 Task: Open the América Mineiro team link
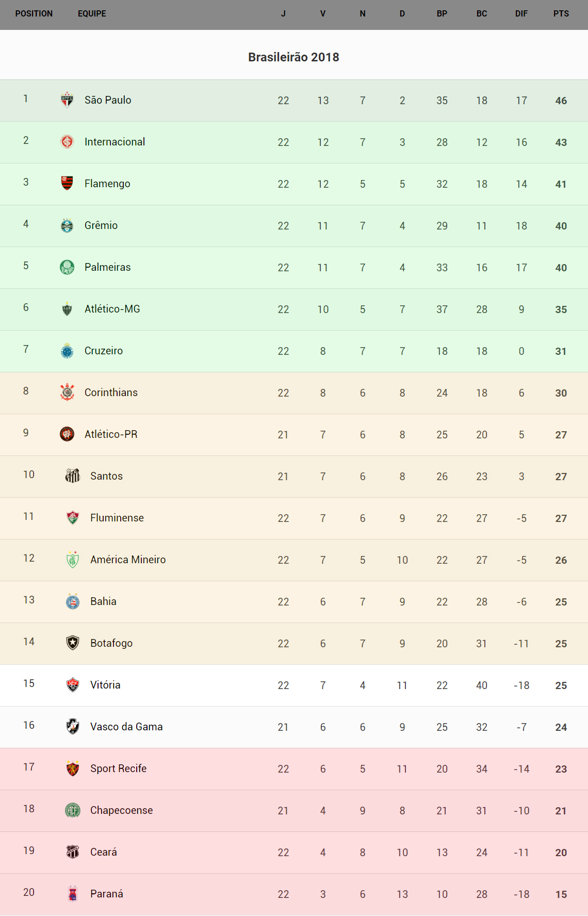128,560
